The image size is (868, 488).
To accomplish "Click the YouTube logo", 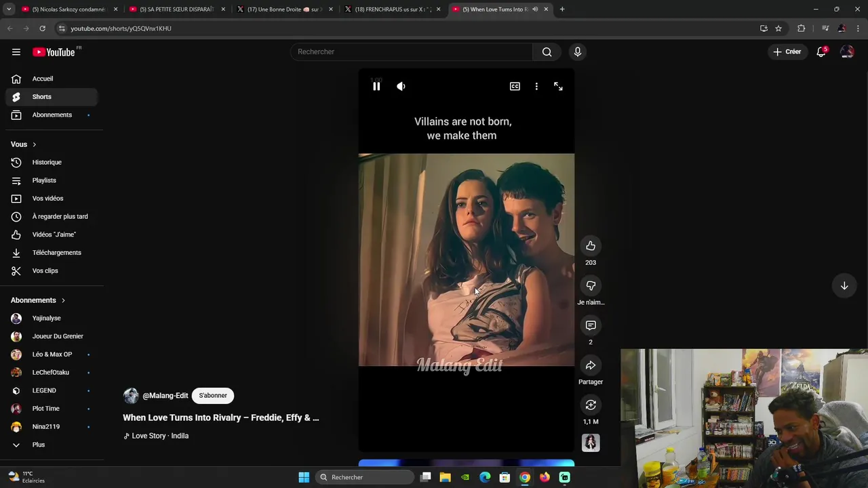I will click(x=54, y=52).
